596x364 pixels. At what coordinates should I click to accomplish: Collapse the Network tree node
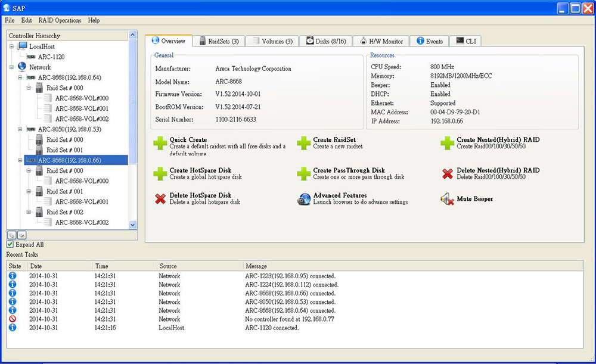[11, 67]
